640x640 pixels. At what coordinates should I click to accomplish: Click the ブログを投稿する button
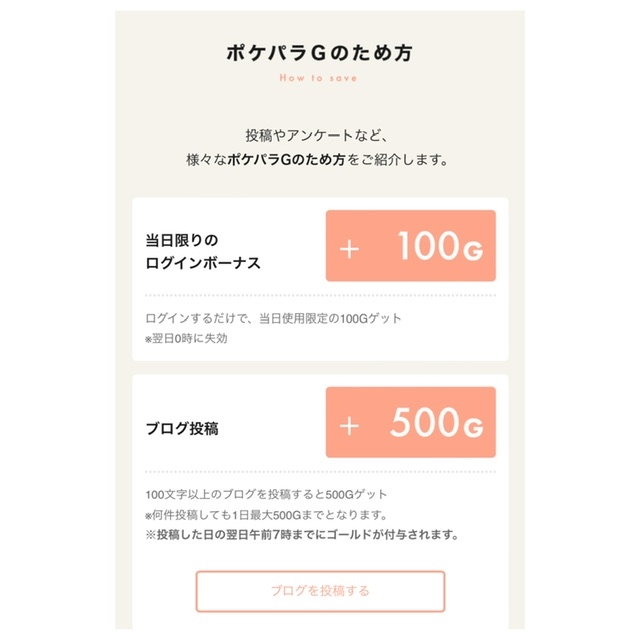point(320,591)
